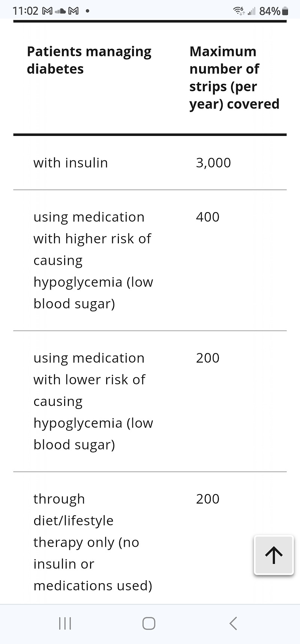
Task: Tap the 84% battery percentage text
Action: pyautogui.click(x=270, y=11)
